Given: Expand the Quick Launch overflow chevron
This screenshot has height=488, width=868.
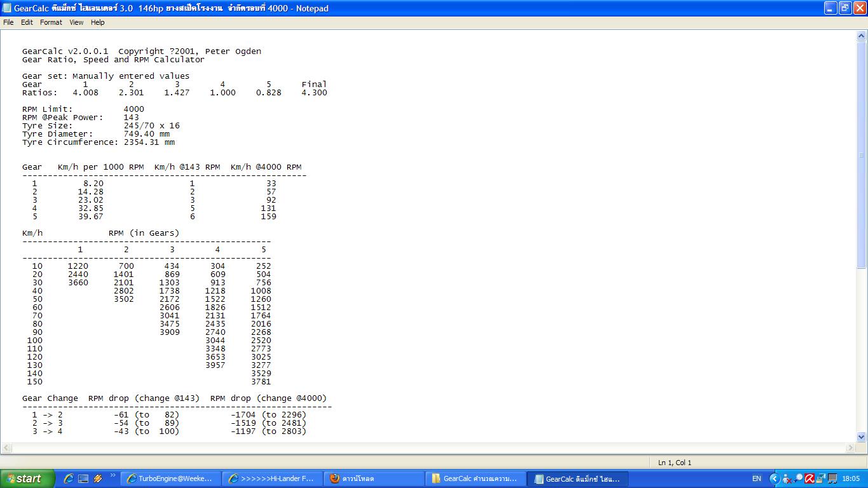Looking at the screenshot, I should (113, 475).
